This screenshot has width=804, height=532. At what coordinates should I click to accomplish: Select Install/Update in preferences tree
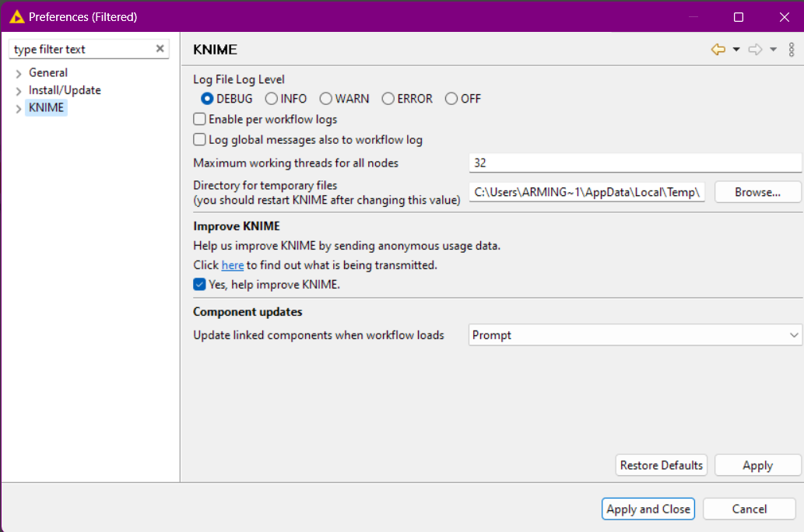tap(65, 90)
